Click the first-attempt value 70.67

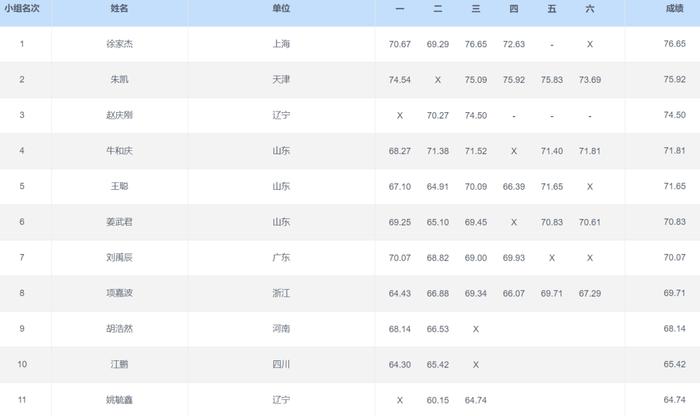(x=400, y=44)
